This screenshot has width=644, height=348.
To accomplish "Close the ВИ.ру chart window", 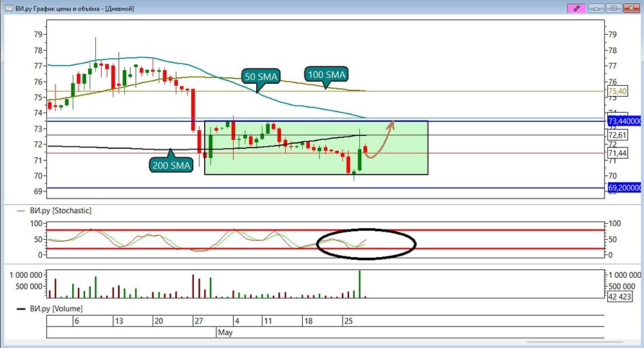I will [632, 8].
